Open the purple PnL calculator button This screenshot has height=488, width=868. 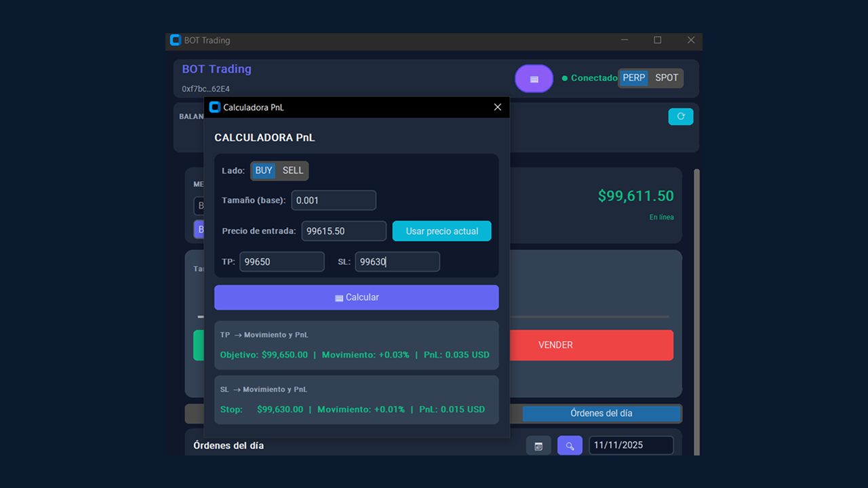534,79
